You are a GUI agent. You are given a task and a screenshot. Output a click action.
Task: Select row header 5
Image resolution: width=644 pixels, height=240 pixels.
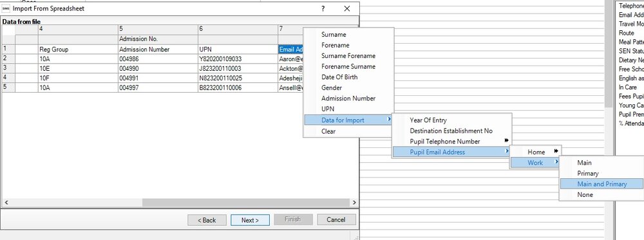click(x=8, y=88)
